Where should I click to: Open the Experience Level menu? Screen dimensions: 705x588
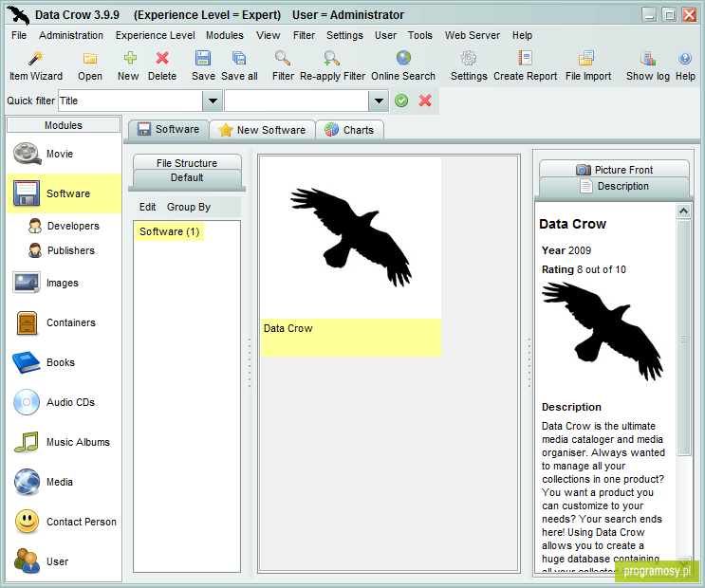tap(155, 35)
